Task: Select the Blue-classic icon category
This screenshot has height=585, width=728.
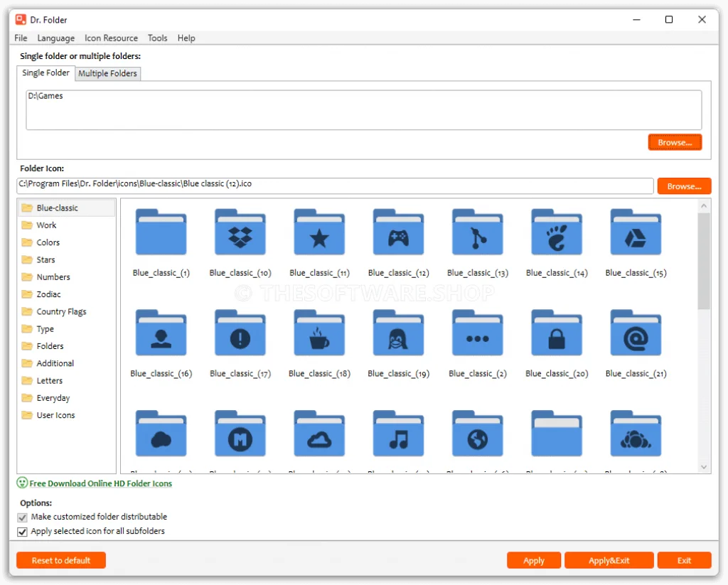Action: click(66, 208)
